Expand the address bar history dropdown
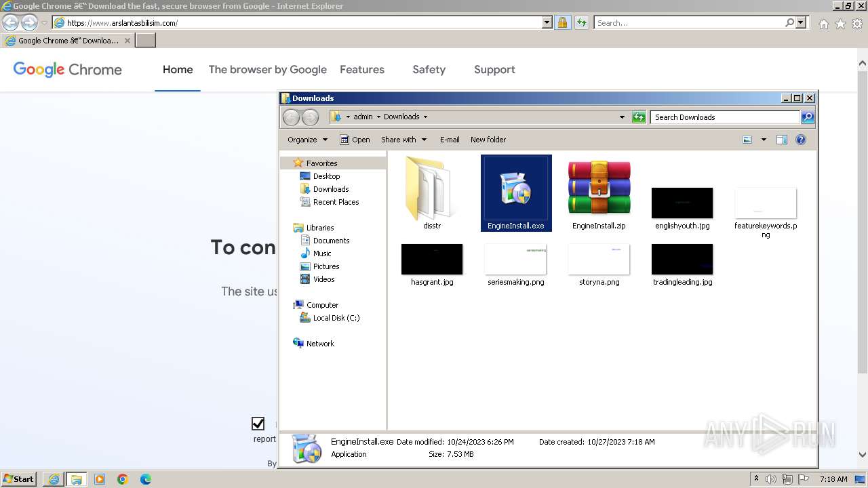The image size is (868, 488). coord(622,117)
